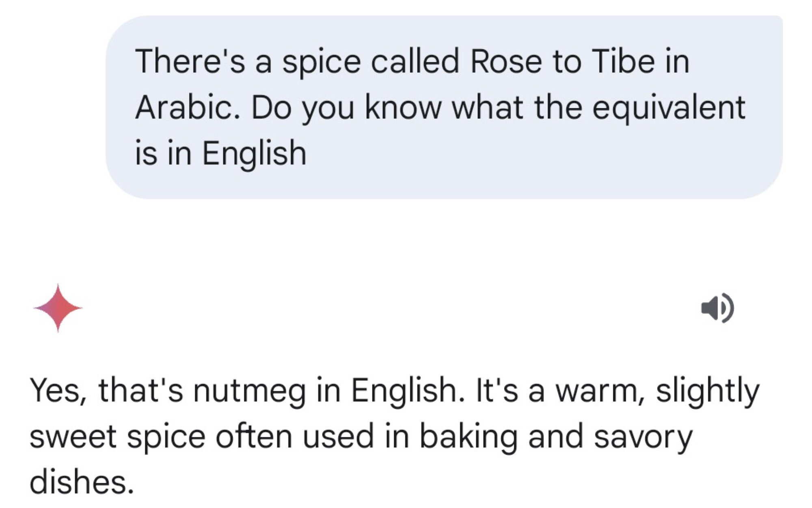Viewport: 812px width, 508px height.
Task: Click the word "dishes." ending the response
Action: (82, 482)
